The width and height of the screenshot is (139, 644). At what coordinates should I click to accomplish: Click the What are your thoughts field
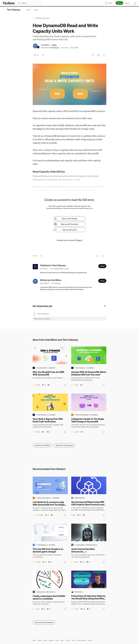click(x=69, y=319)
